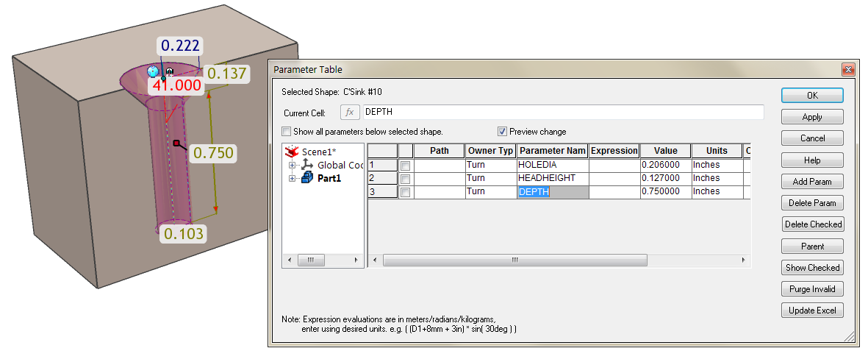The image size is (868, 362).
Task: Click the table's horizontal scrollbar thumb
Action: click(x=514, y=260)
